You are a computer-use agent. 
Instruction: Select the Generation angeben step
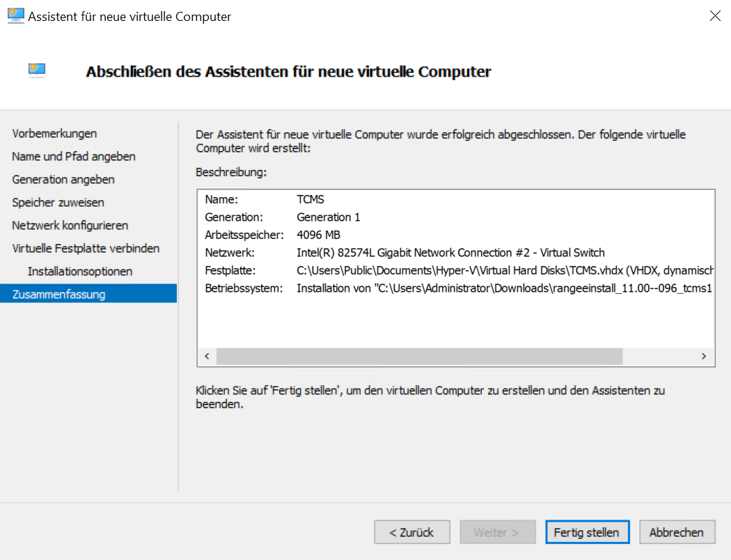click(63, 180)
